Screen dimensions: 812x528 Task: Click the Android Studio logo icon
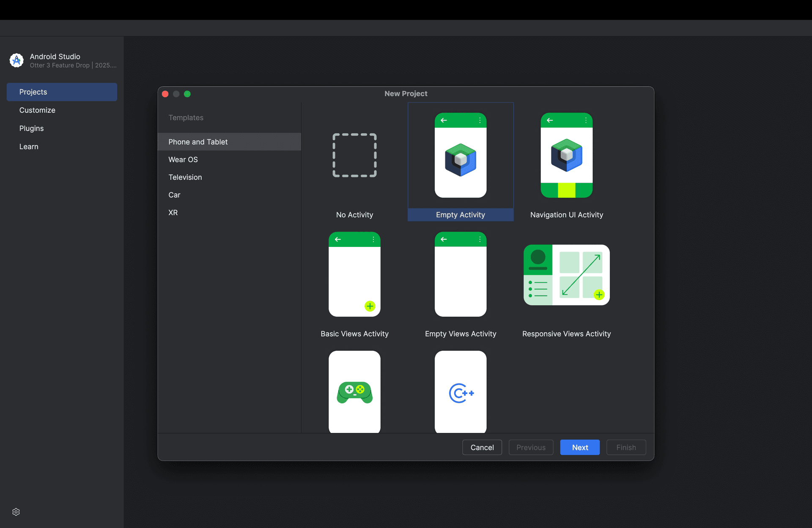16,60
